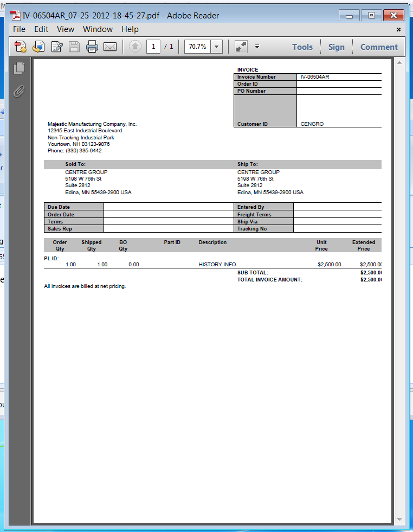The image size is (413, 532).
Task: Maximize the Adobe Reader window
Action: pyautogui.click(x=371, y=15)
